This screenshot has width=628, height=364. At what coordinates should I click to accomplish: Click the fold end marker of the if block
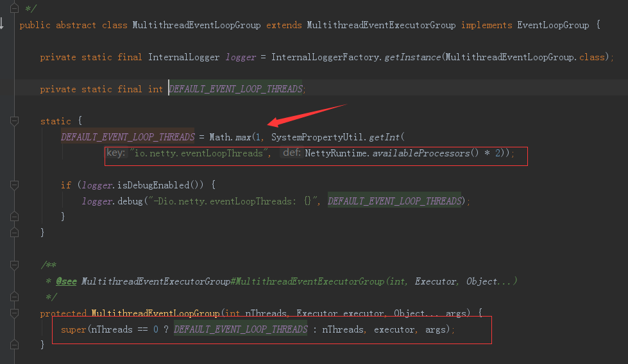tap(14, 217)
